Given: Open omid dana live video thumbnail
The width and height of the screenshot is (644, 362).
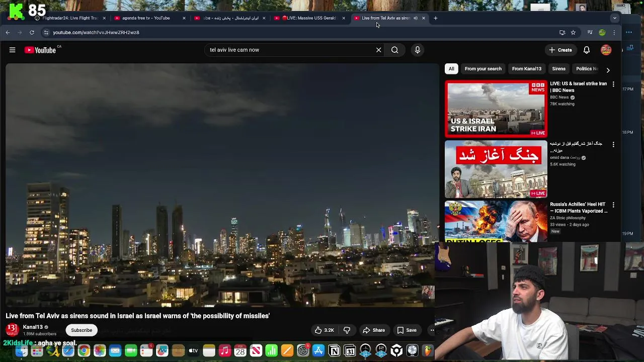Looking at the screenshot, I should [496, 169].
